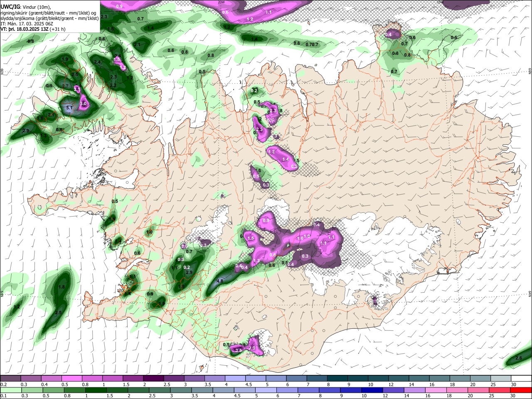Click the "30" label under the white swatch
Screen dimensions: 532x399
coord(514,384)
